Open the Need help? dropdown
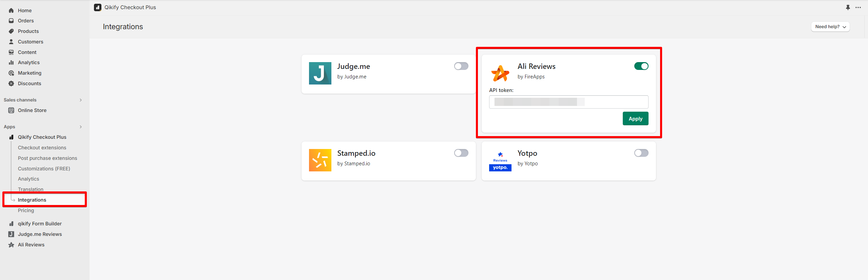 pyautogui.click(x=830, y=27)
